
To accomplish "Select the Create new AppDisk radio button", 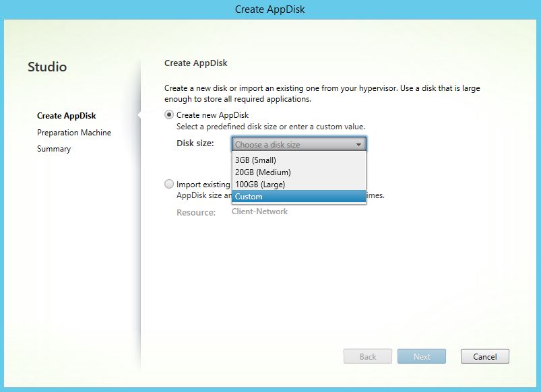I will point(169,115).
